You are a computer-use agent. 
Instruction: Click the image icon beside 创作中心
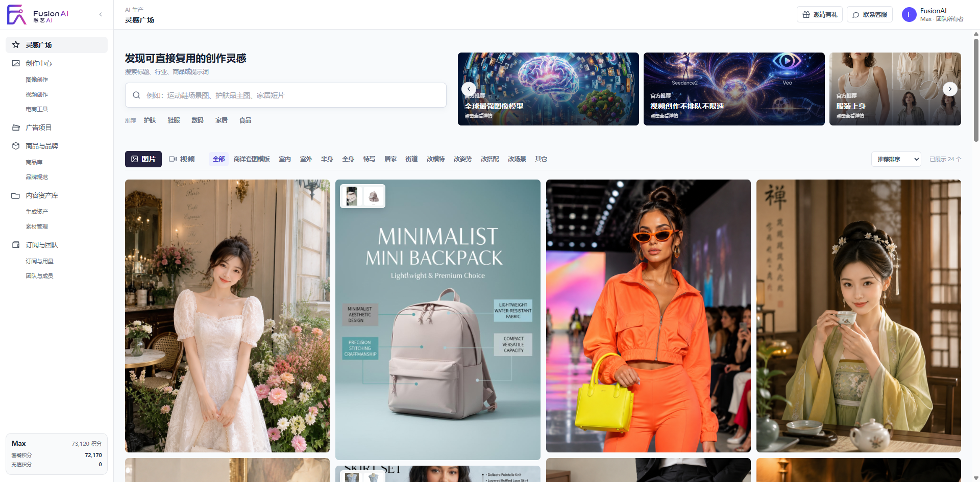coord(16,63)
